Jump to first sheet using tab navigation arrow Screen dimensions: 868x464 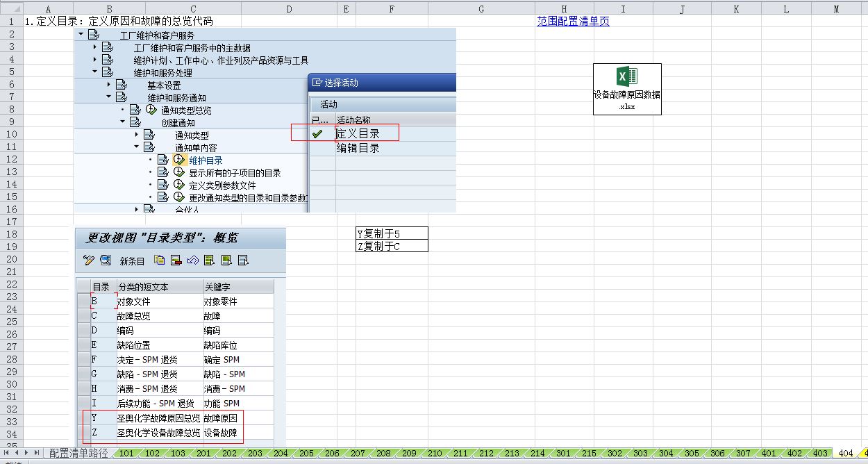click(x=6, y=454)
